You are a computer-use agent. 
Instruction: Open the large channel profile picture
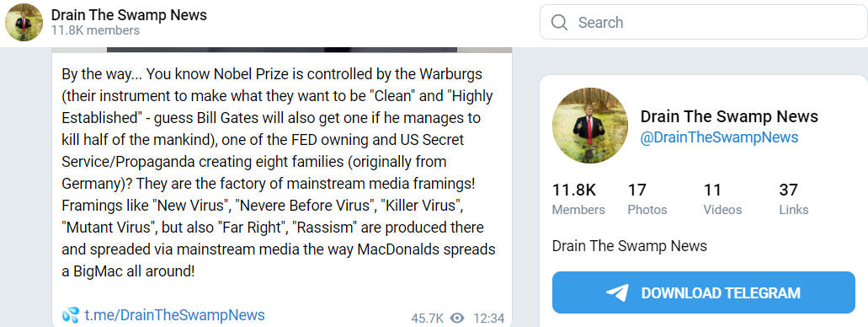pyautogui.click(x=589, y=126)
